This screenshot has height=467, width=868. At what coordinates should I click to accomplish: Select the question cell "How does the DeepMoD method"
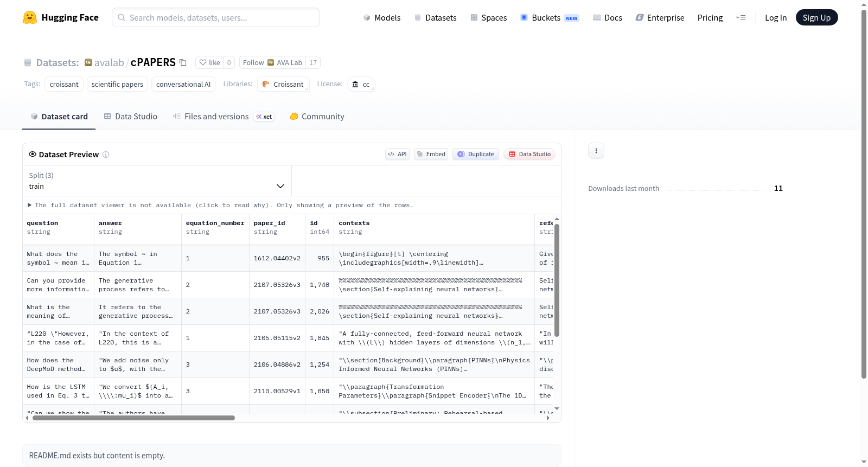(x=58, y=364)
